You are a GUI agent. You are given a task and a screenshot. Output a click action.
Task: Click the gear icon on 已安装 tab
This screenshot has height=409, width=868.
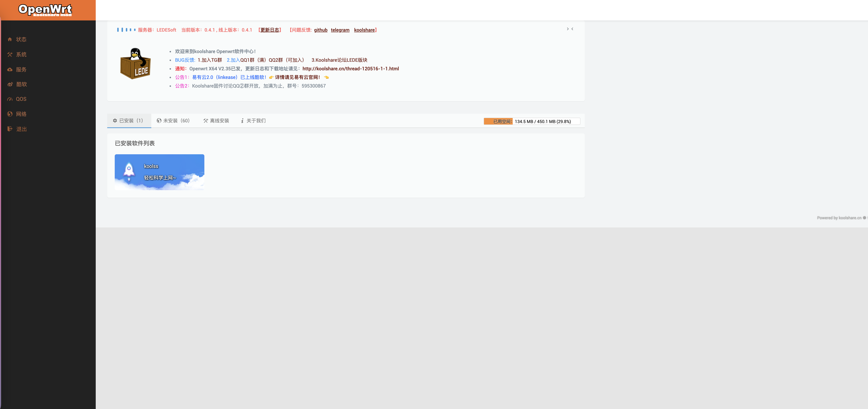(x=115, y=121)
